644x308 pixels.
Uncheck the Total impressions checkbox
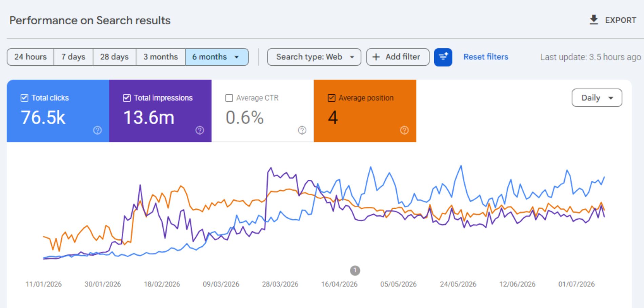click(x=127, y=98)
